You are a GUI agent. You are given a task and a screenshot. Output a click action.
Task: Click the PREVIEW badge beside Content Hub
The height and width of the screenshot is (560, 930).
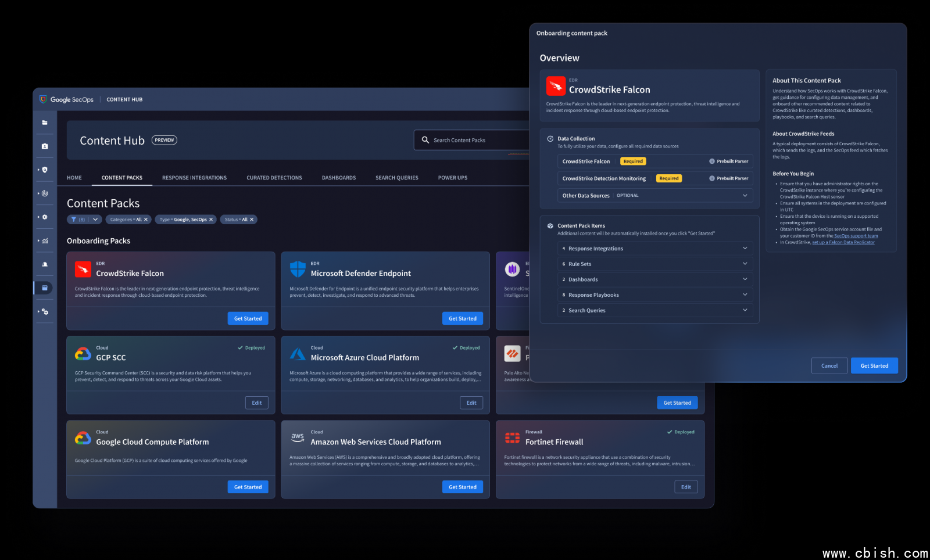pyautogui.click(x=164, y=140)
